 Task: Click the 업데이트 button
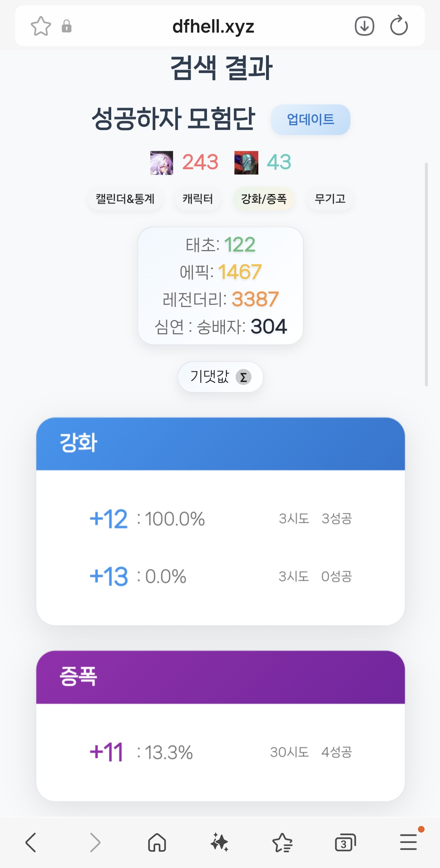coord(310,119)
